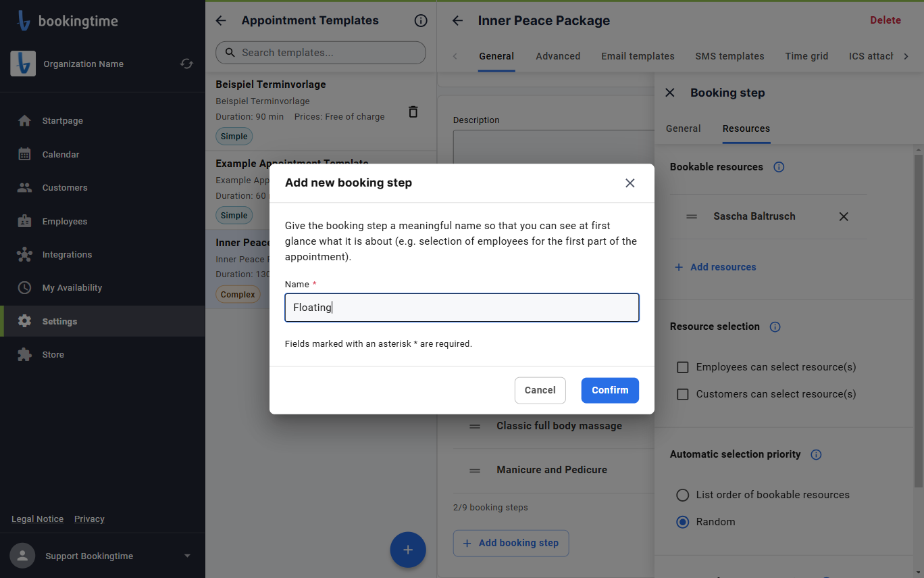Enable Employees can select resource(s)
This screenshot has height=578, width=924.
(x=683, y=367)
